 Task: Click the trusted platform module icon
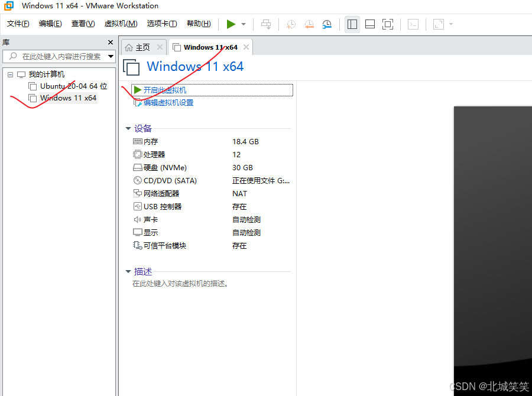coord(137,245)
